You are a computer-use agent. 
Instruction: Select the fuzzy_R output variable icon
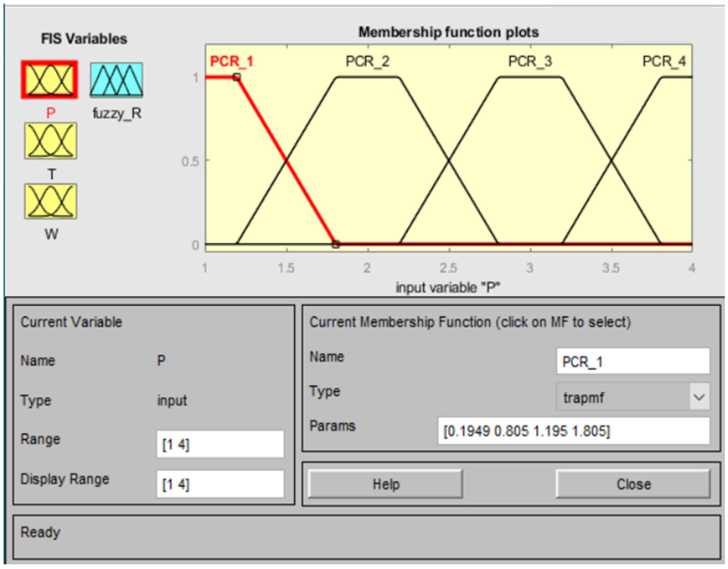click(x=116, y=80)
